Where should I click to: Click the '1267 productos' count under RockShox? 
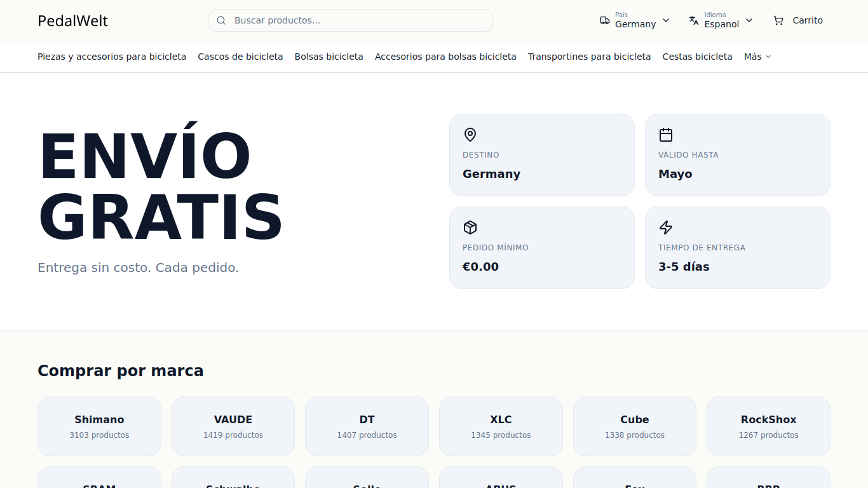(768, 435)
